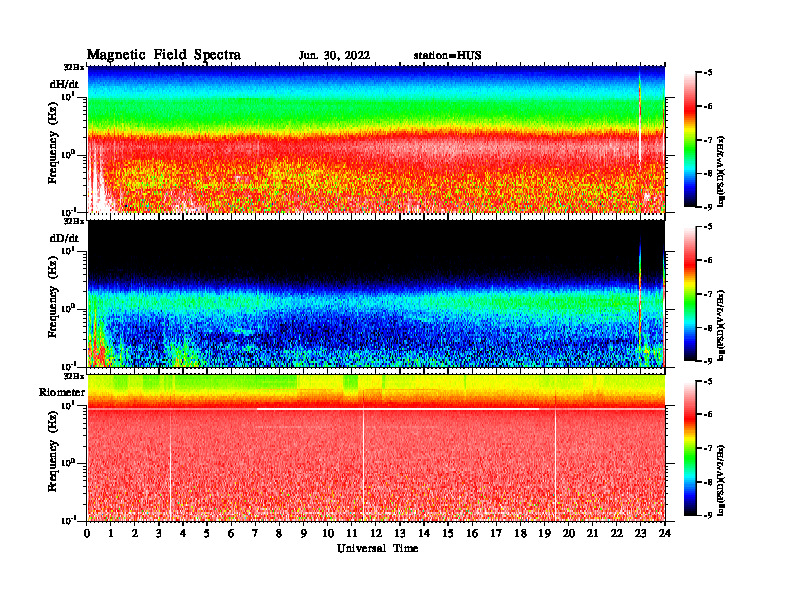Viewport: 792px width, 612px height.
Task: Click hour tick label '3' on time axis
Action: [159, 533]
